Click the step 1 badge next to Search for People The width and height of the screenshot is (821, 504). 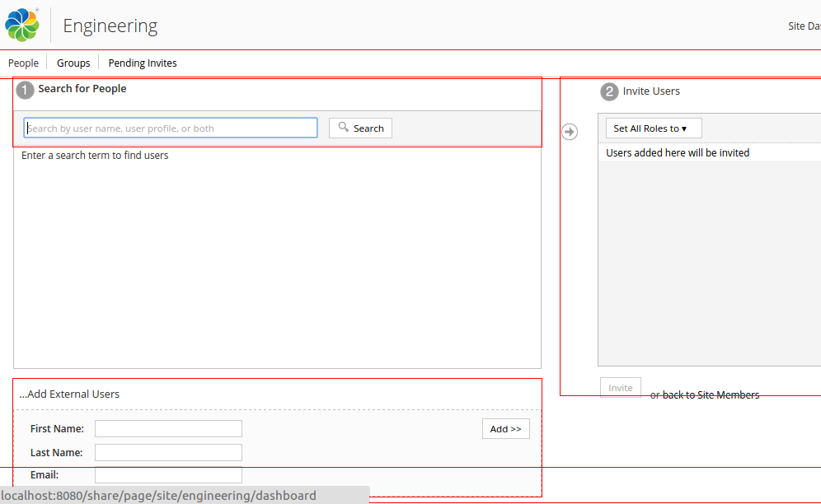coord(25,90)
